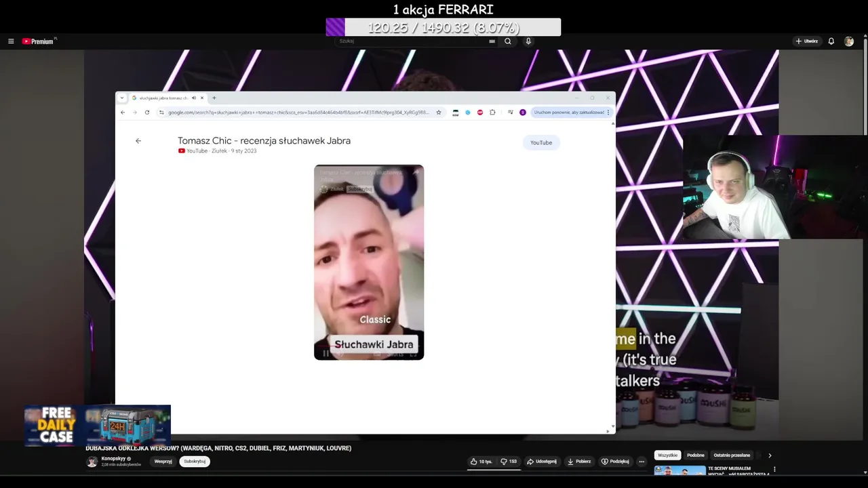The image size is (868, 488).
Task: Submit with the YouTube search magnifier button
Action: coord(508,41)
